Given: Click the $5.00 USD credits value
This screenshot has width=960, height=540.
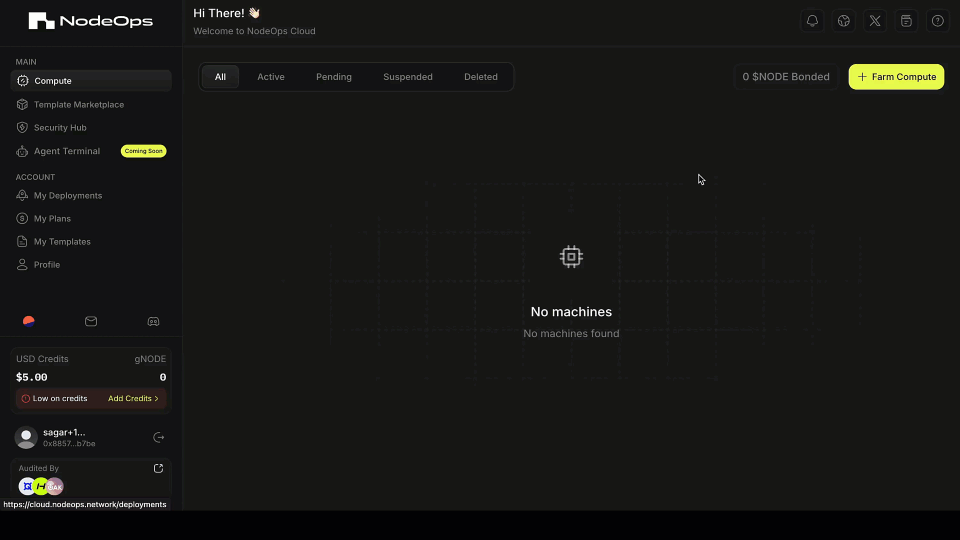Looking at the screenshot, I should tap(32, 377).
